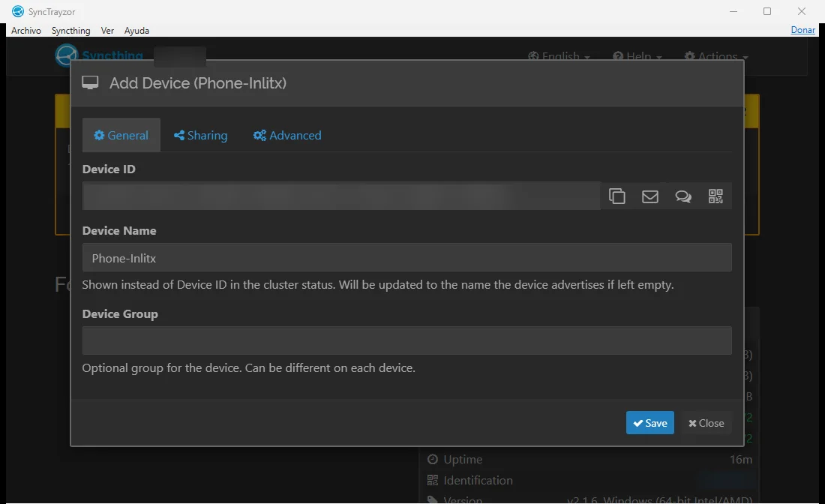Edit the Device Name field
The width and height of the screenshot is (825, 504).
406,258
